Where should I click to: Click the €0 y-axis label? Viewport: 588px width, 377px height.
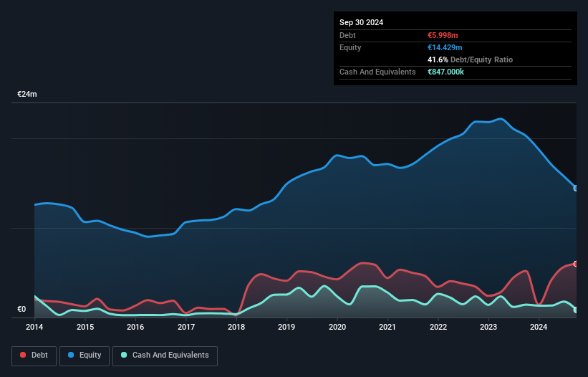pos(21,309)
